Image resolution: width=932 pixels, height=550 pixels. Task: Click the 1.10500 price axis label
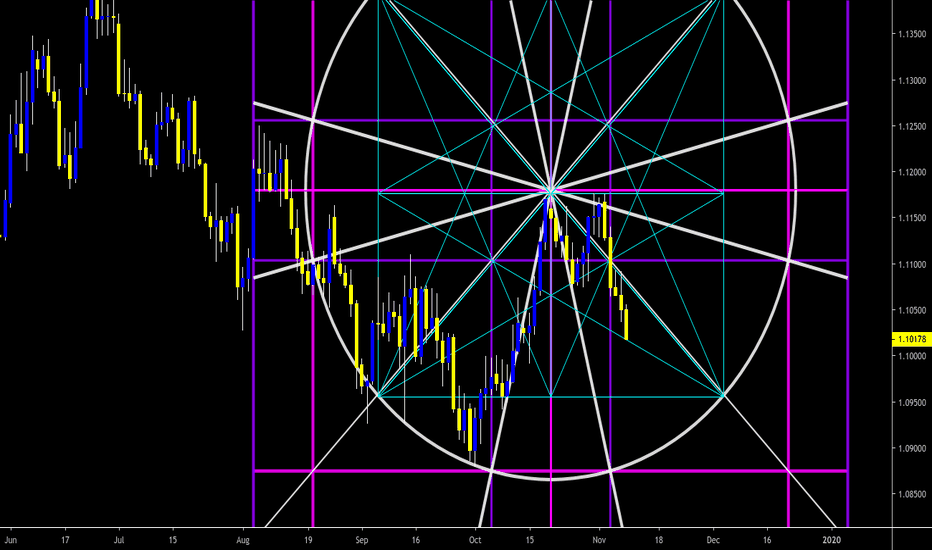(x=912, y=310)
